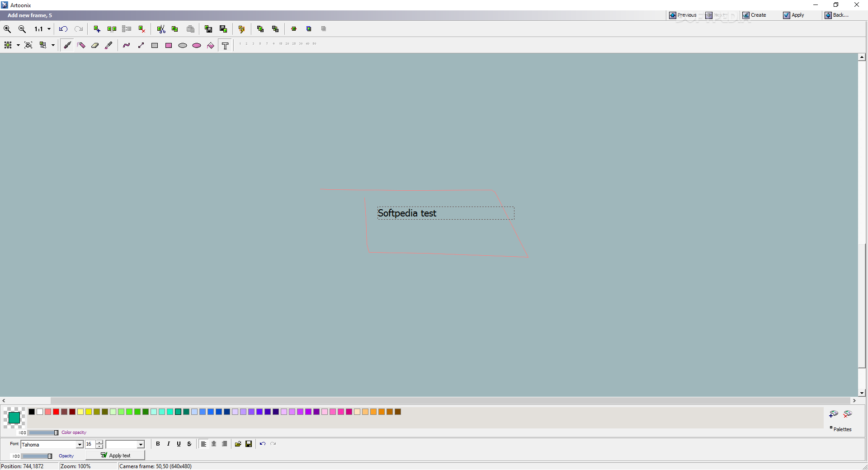Viewport: 868px width, 470px height.
Task: Choose brush size 5
Action: pos(260,44)
